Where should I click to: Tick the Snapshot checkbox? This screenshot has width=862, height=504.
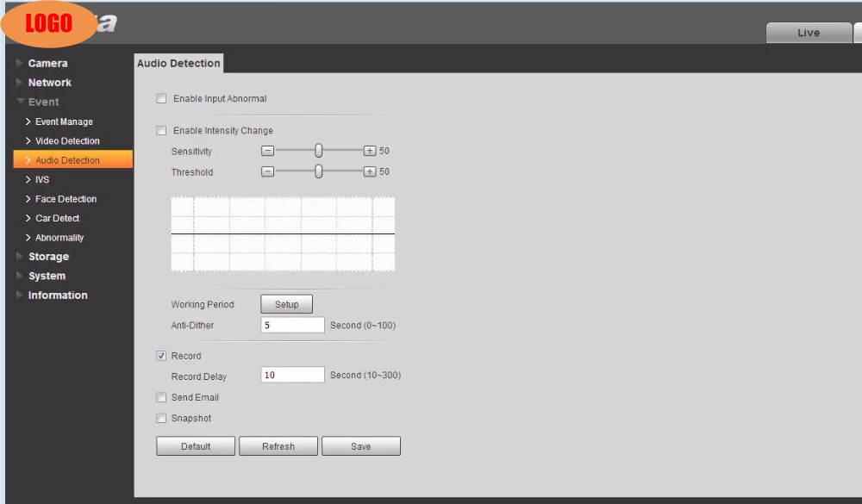(x=161, y=418)
